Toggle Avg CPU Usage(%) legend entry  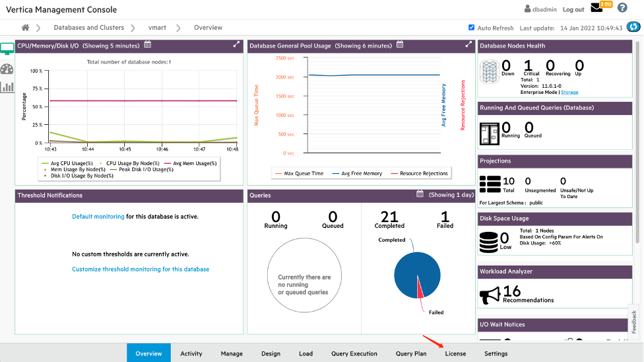click(x=67, y=163)
